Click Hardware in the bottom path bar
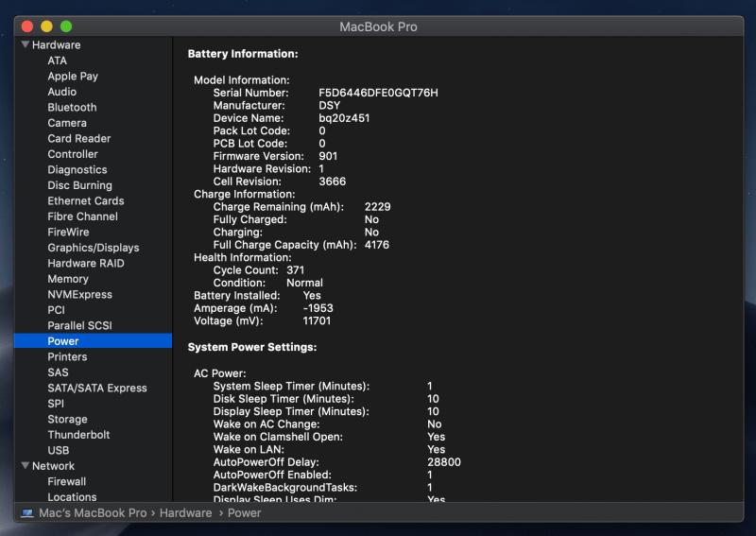The image size is (756, 536). tap(185, 513)
